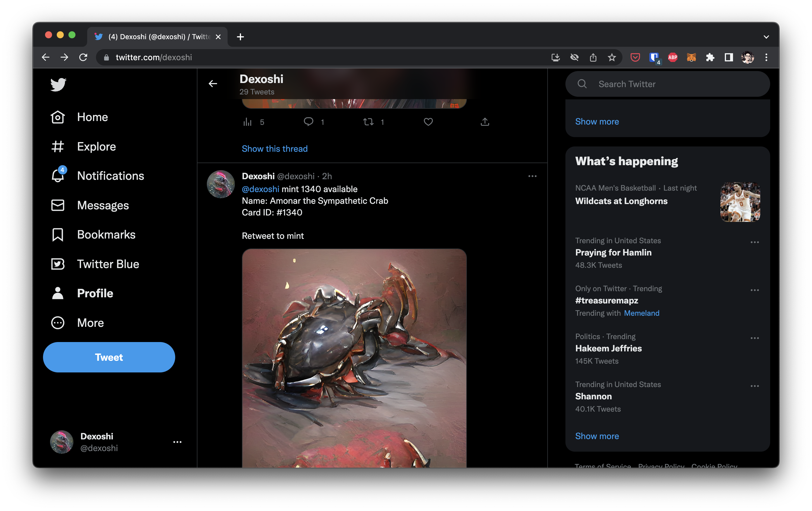View saved Bookmarks

93,234
